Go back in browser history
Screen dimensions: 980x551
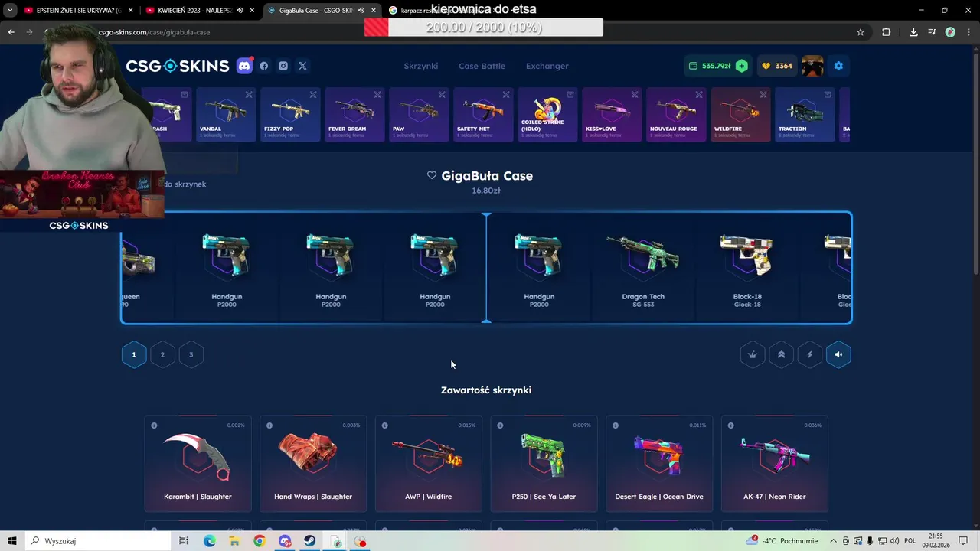point(11,32)
